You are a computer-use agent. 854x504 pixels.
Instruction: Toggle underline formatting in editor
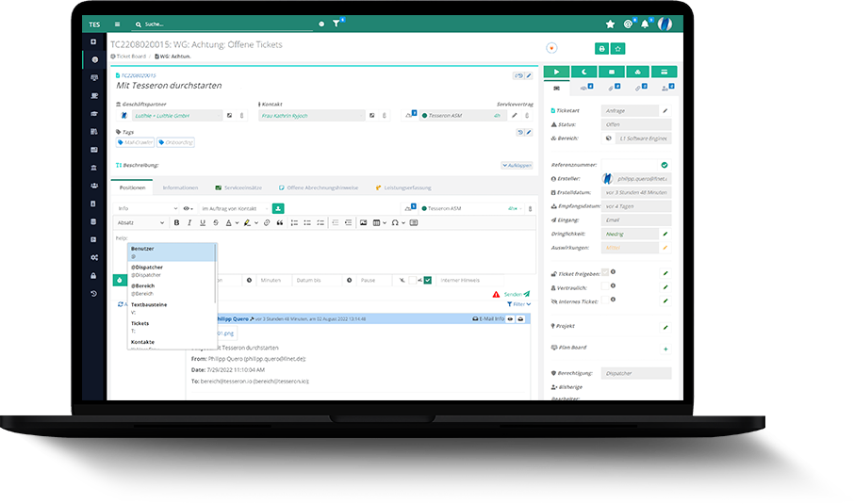coord(203,222)
